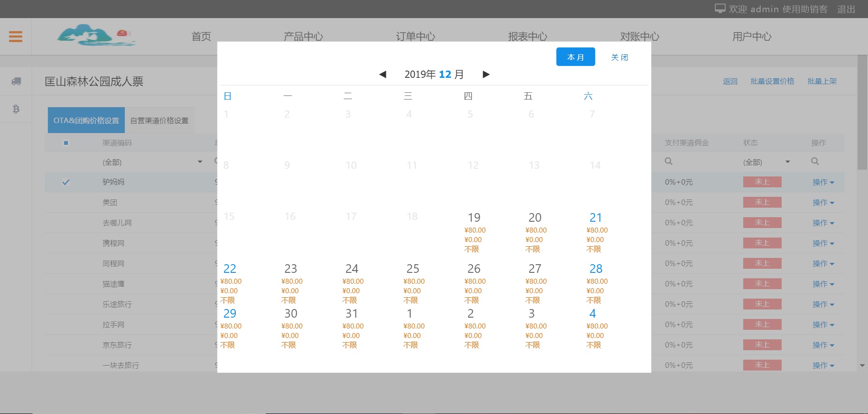Click the 本月 button in calendar
This screenshot has width=868, height=414.
pyautogui.click(x=575, y=57)
